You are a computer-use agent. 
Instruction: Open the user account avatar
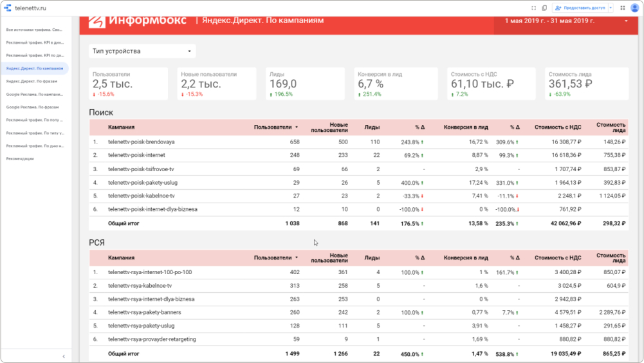tap(634, 8)
